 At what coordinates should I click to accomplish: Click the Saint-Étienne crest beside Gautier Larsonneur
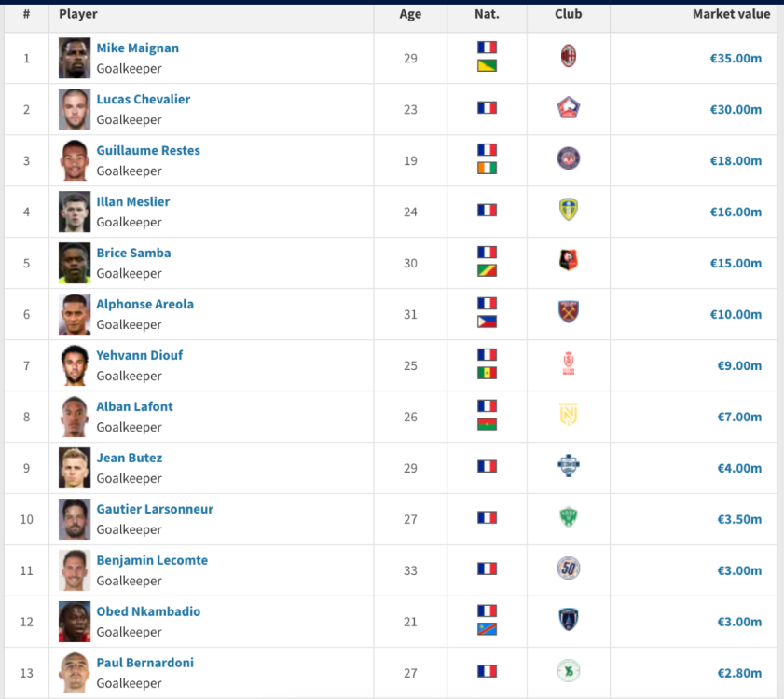pos(568,517)
